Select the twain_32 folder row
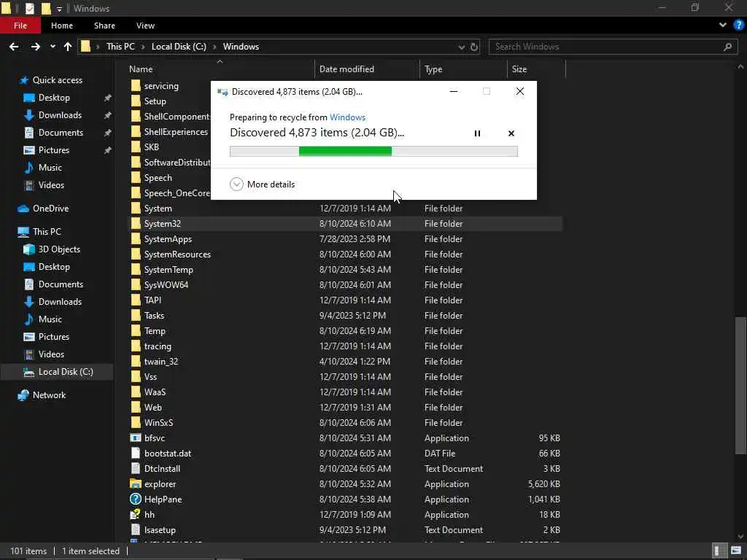This screenshot has width=747, height=560. pyautogui.click(x=345, y=362)
